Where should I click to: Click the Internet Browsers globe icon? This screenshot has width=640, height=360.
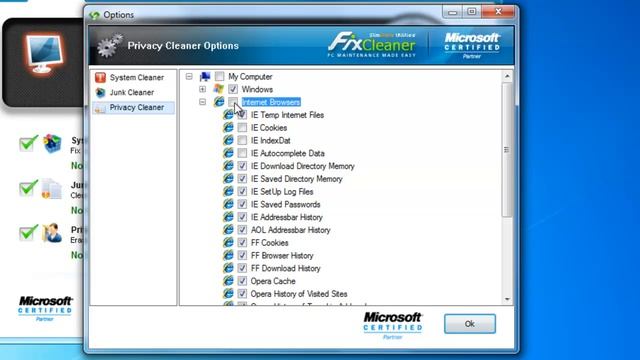point(219,102)
